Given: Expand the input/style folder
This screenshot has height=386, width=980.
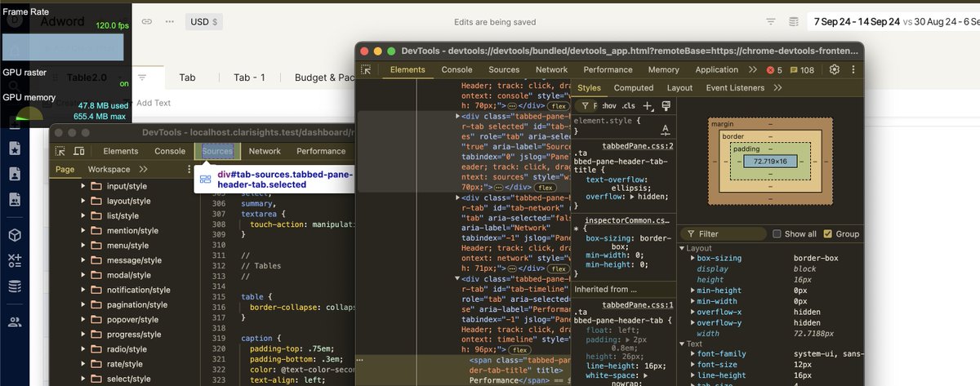Looking at the screenshot, I should [83, 187].
